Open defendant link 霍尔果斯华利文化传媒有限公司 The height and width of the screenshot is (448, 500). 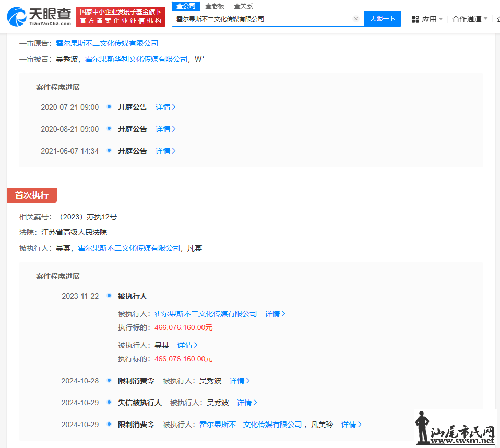(136, 59)
